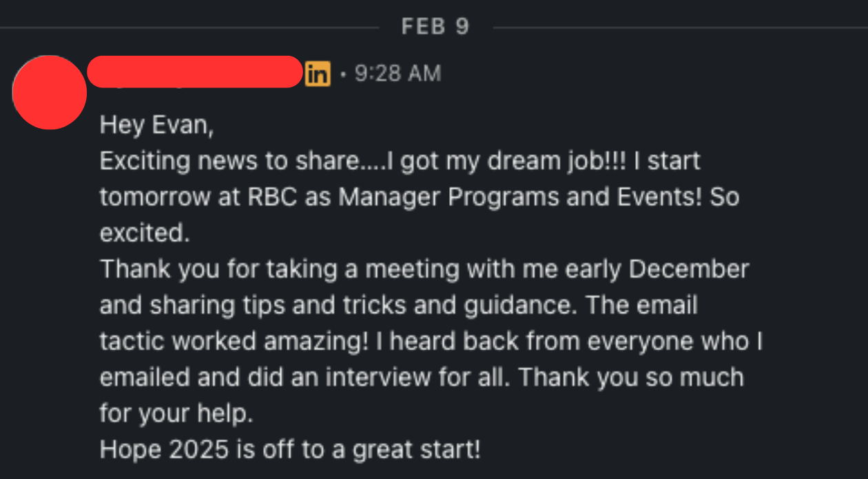The image size is (868, 479).
Task: Click the "and sharing tips and tricks" line
Action: [399, 306]
